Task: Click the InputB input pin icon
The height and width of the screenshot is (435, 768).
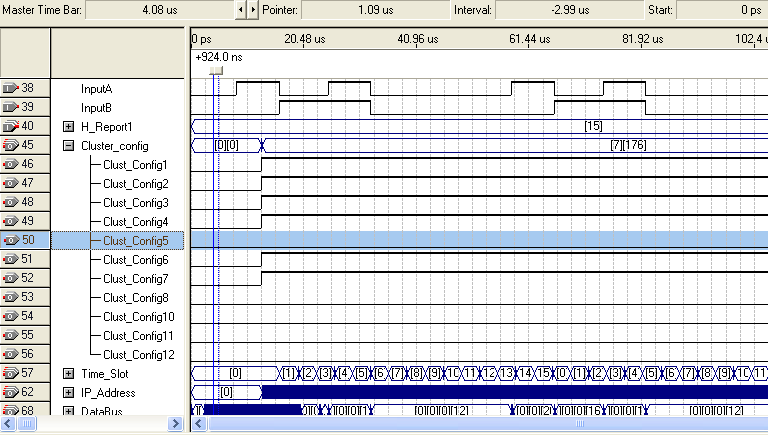Action: click(x=11, y=107)
